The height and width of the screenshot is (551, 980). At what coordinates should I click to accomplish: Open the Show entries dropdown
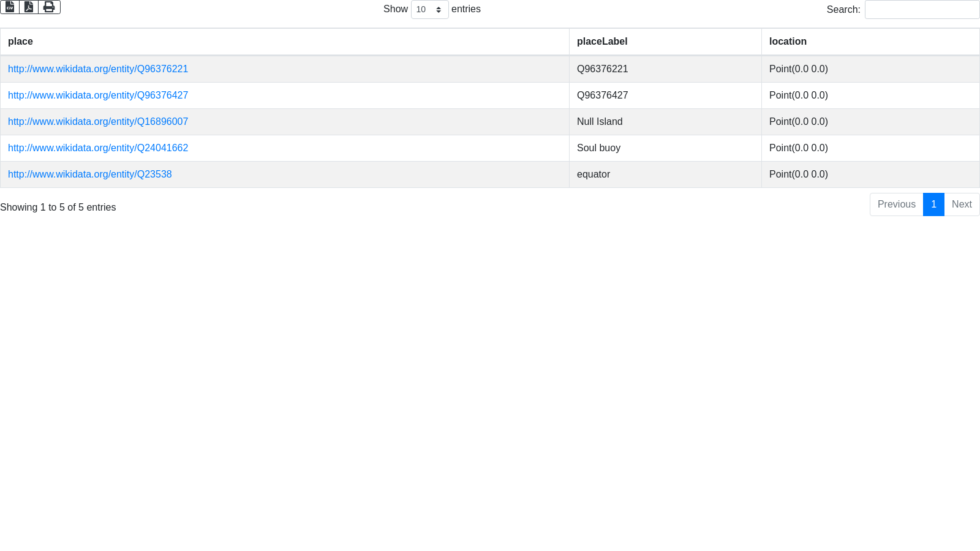coord(429,10)
